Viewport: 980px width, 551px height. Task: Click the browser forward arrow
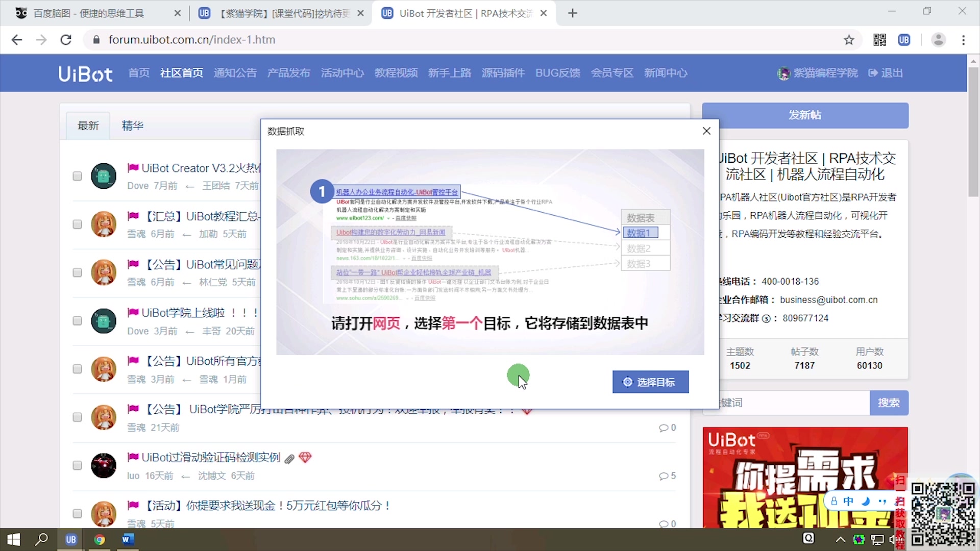[x=41, y=40]
